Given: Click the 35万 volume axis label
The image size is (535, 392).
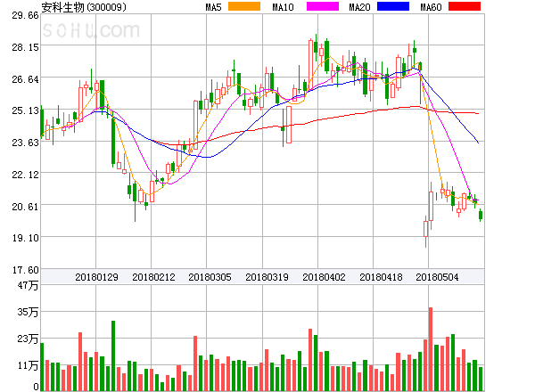Looking at the screenshot, I should coord(28,312).
